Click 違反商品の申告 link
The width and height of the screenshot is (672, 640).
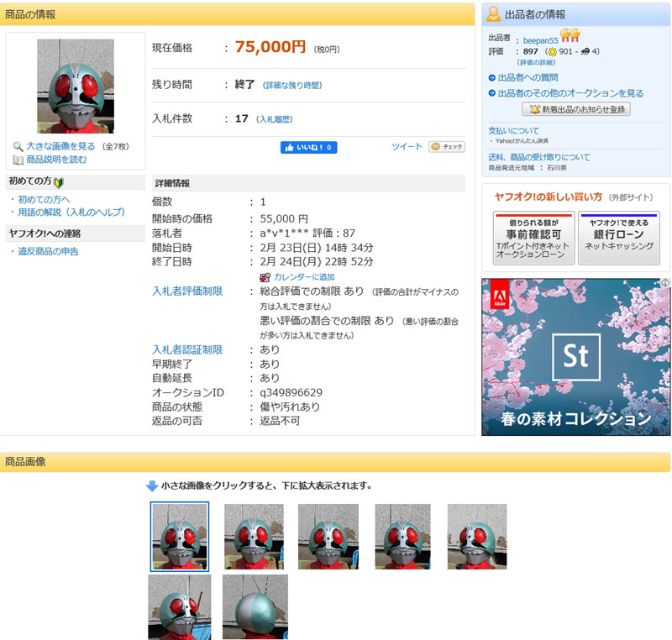48,251
